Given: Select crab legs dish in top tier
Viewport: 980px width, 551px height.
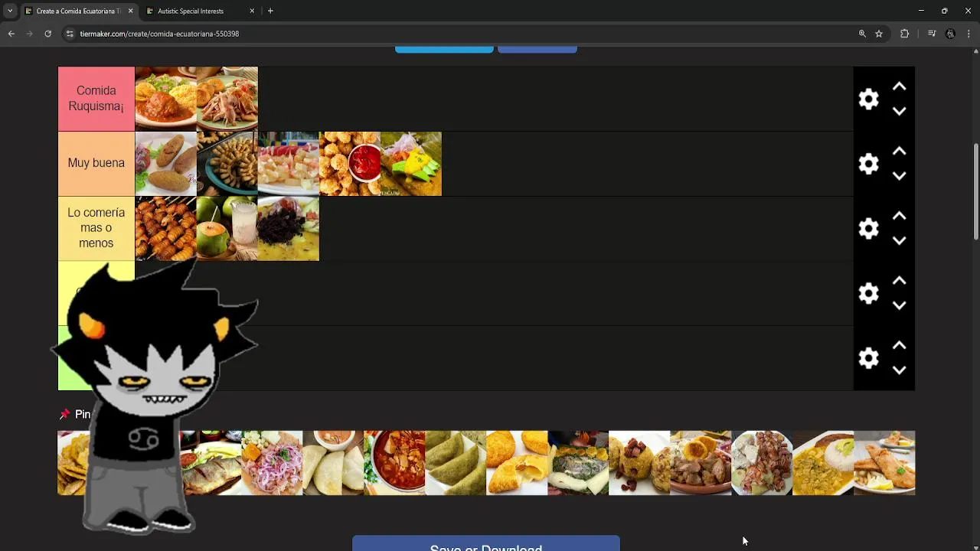Looking at the screenshot, I should click(227, 99).
